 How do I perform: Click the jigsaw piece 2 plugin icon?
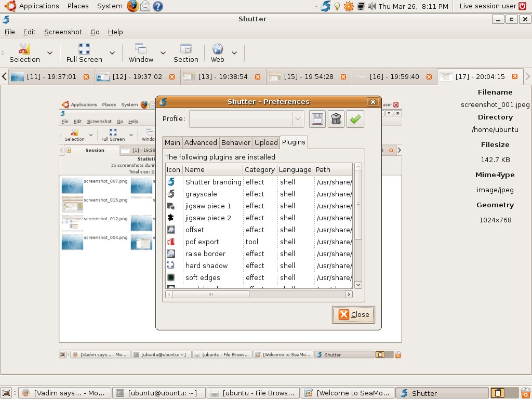tap(171, 218)
